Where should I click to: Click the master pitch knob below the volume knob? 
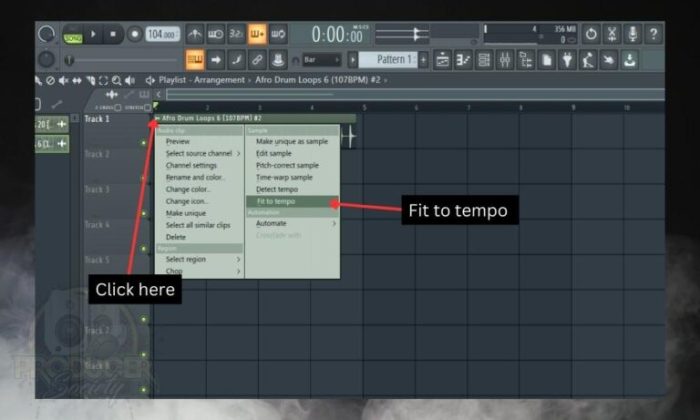click(46, 59)
